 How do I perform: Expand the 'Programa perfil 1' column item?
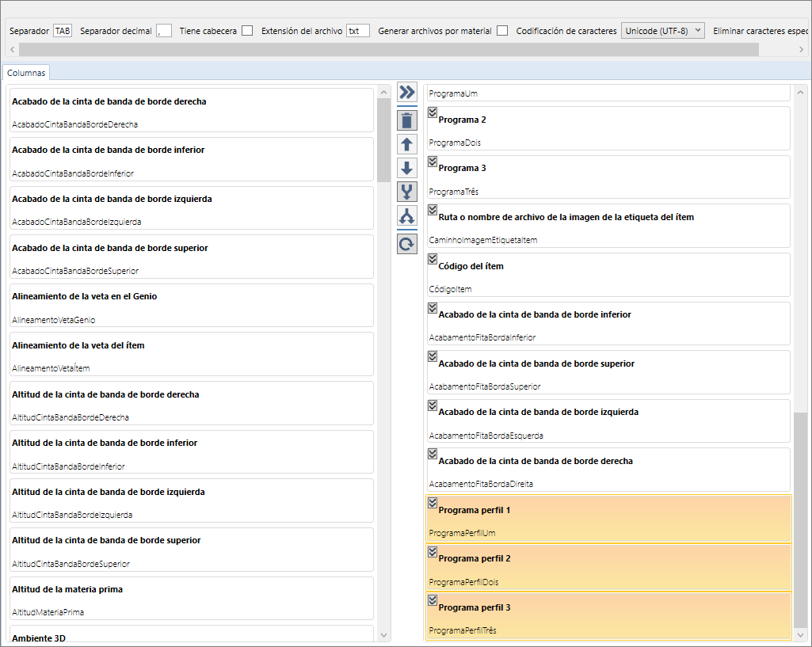click(x=433, y=503)
